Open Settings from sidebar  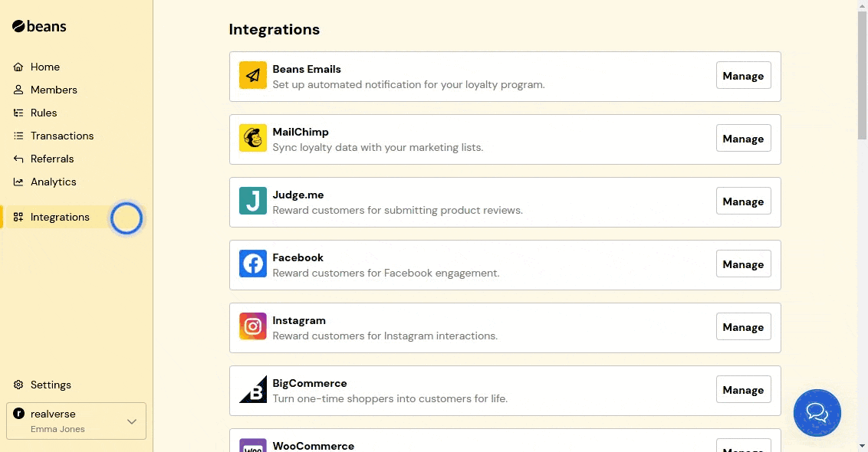(51, 385)
